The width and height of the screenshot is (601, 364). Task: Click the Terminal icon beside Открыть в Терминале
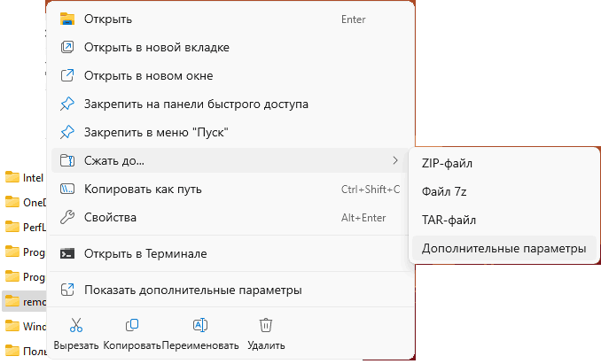[x=67, y=253]
